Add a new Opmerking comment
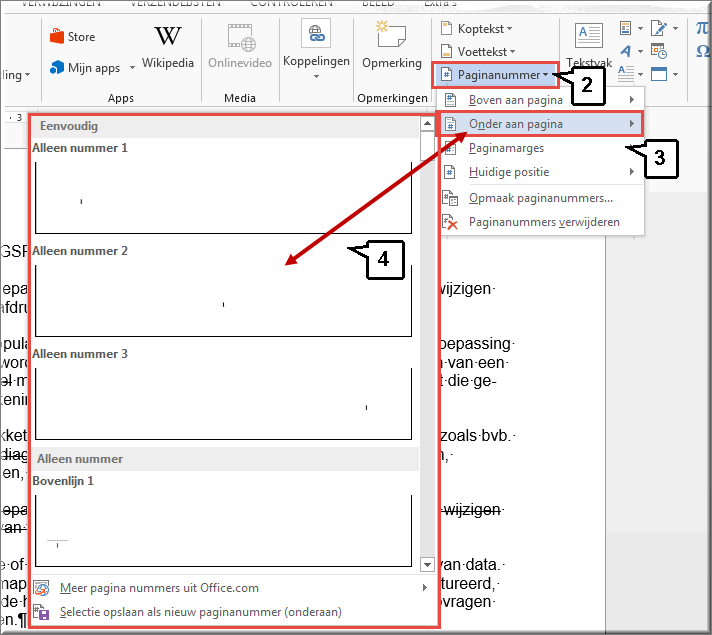 pyautogui.click(x=392, y=45)
